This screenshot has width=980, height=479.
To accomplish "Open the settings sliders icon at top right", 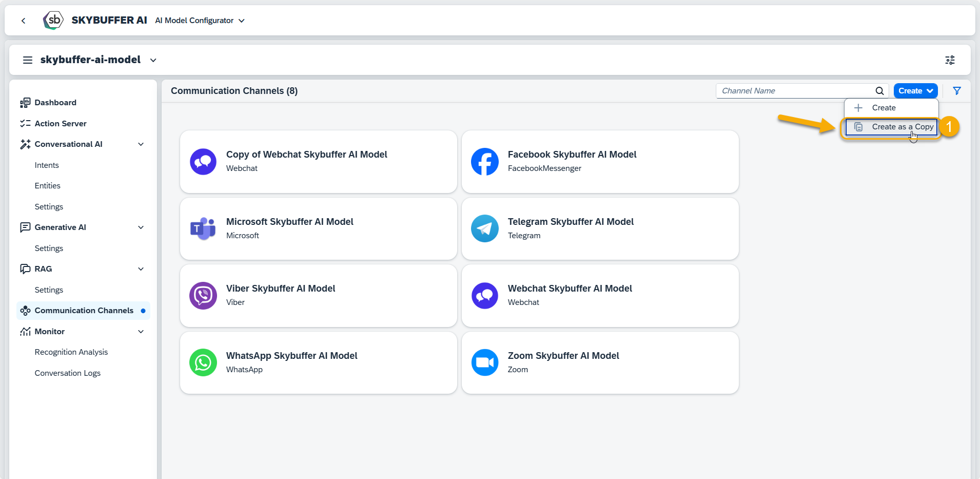I will [x=950, y=60].
